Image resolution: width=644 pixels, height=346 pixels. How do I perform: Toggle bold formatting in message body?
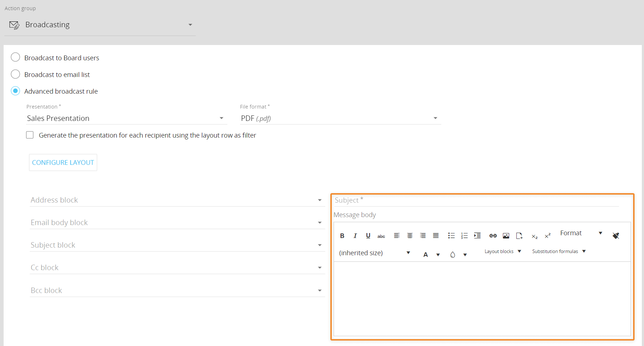[x=342, y=236]
